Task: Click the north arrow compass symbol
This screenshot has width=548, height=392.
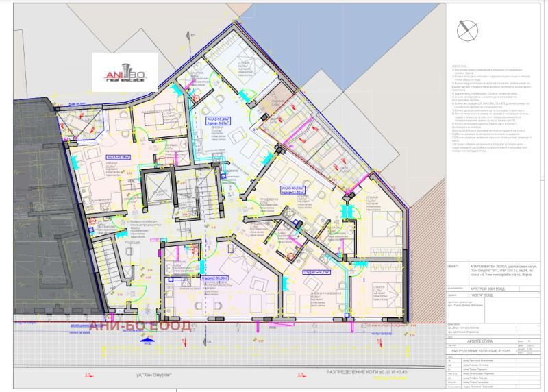Action: [x=467, y=30]
